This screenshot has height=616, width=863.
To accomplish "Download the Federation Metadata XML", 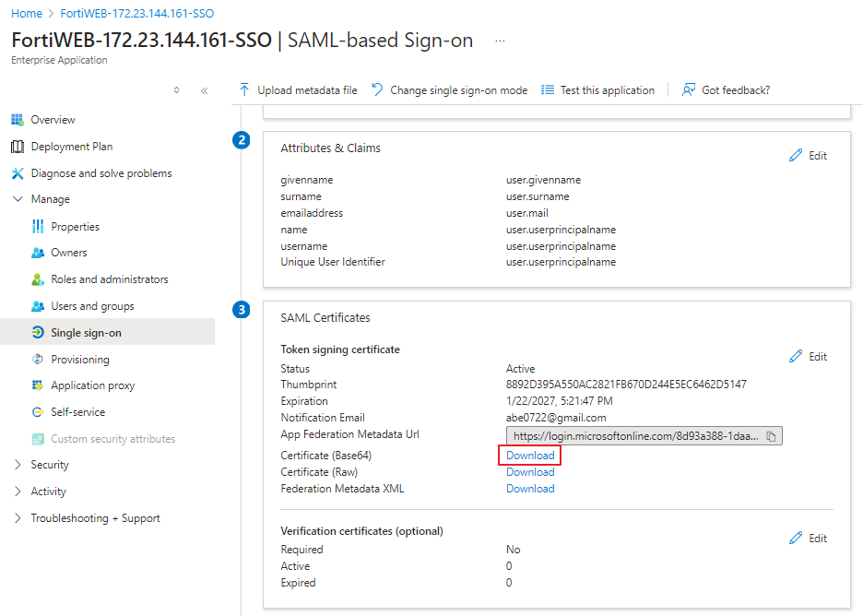I will click(x=530, y=489).
